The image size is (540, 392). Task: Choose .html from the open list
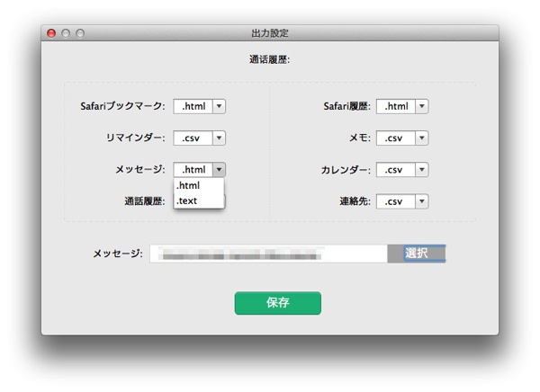[199, 185]
